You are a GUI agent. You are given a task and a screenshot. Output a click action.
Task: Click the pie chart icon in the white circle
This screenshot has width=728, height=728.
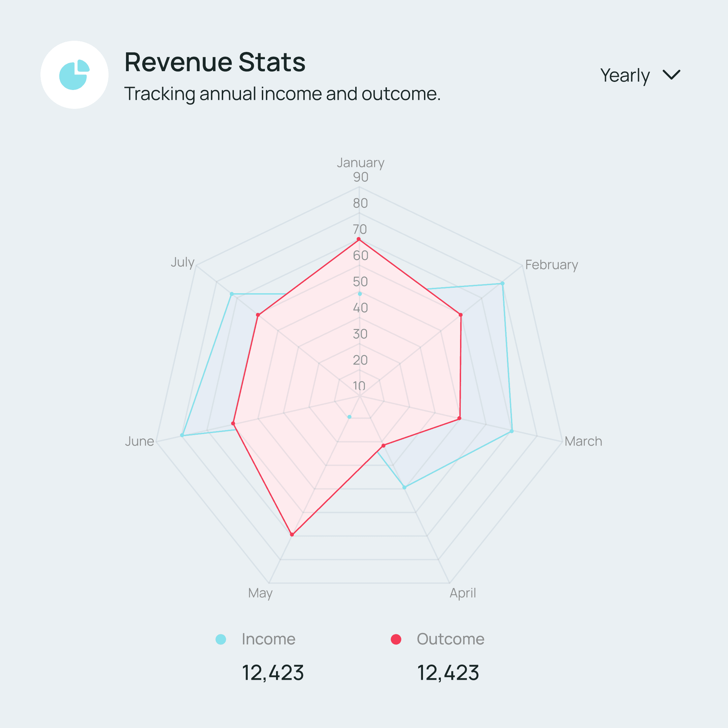point(74,74)
